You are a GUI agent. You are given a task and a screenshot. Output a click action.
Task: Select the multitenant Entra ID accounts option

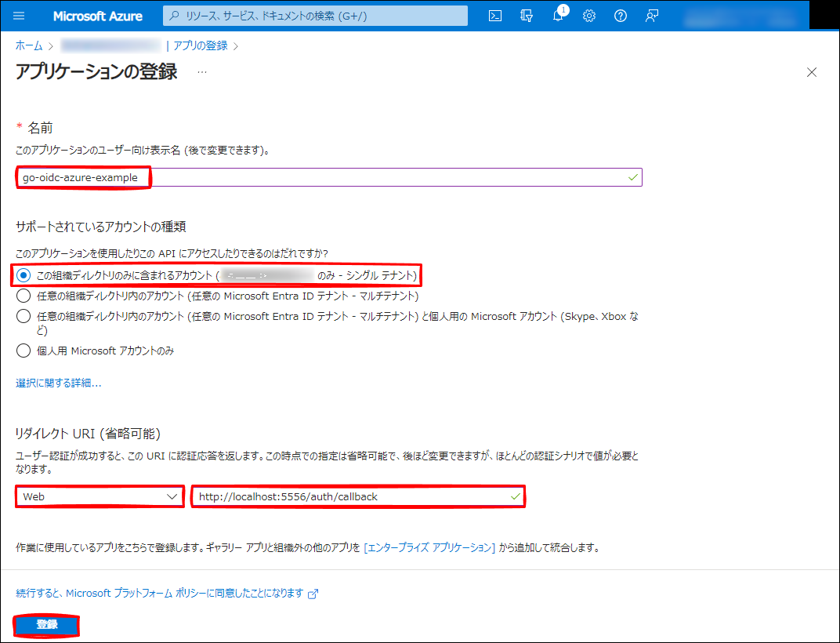coord(24,296)
